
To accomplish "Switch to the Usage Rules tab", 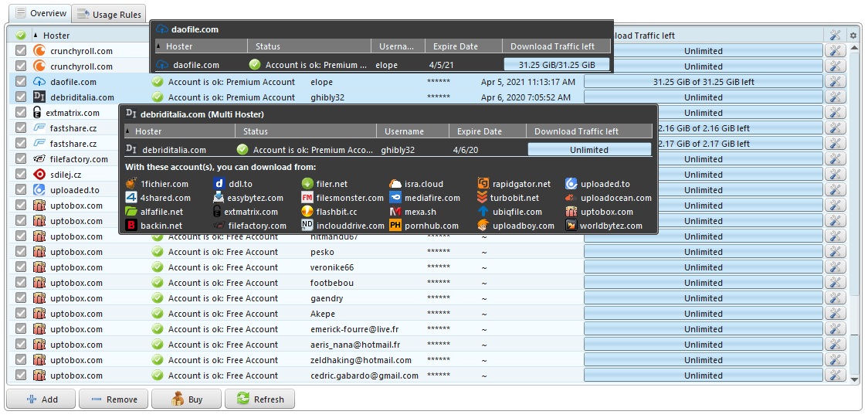I will tap(109, 15).
